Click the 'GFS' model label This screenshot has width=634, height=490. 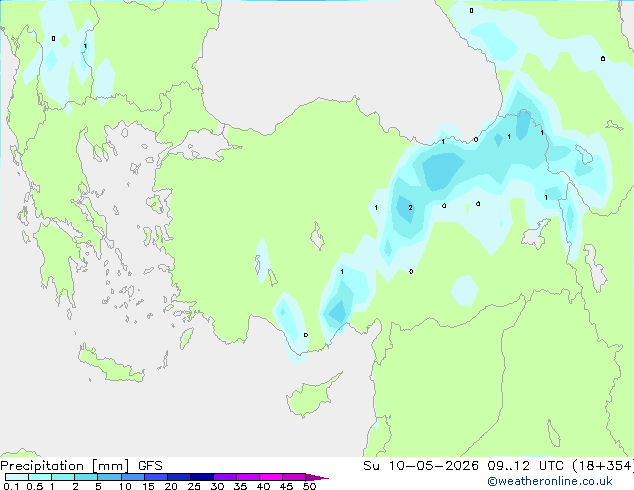point(150,466)
